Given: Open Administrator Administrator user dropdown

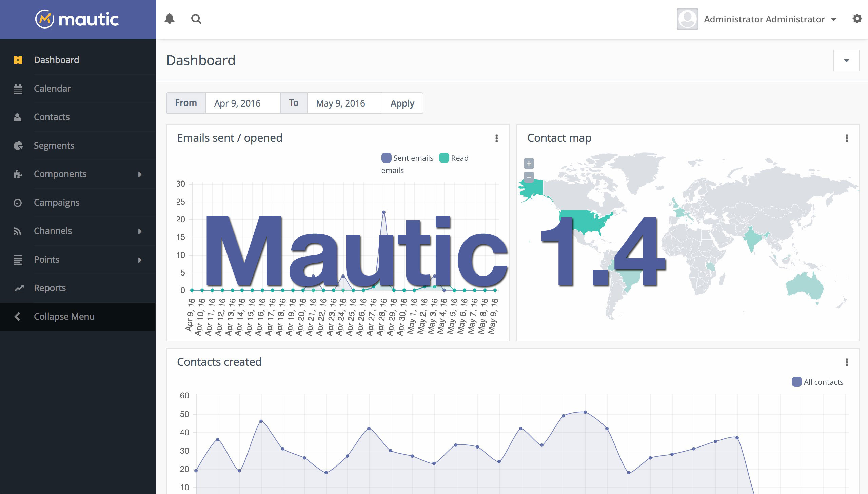Looking at the screenshot, I should point(770,19).
